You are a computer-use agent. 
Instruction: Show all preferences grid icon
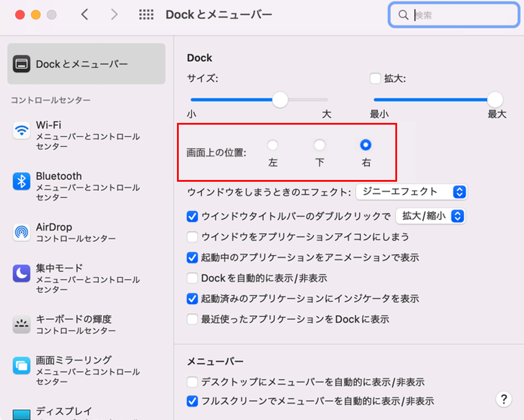(146, 15)
